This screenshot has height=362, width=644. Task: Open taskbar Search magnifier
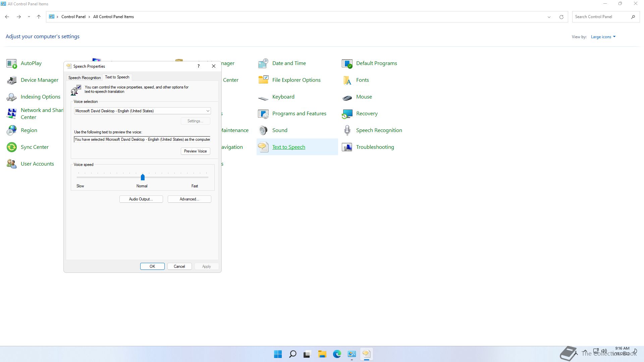point(292,354)
